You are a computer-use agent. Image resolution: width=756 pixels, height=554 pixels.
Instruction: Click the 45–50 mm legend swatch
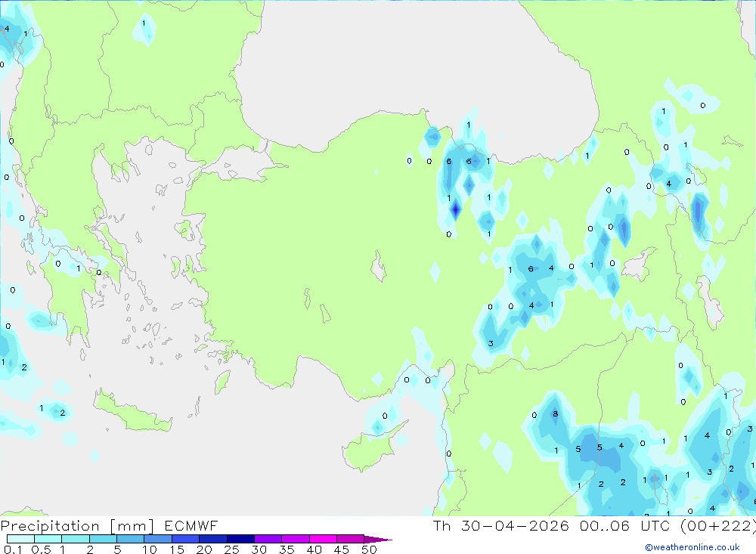pyautogui.click(x=350, y=539)
